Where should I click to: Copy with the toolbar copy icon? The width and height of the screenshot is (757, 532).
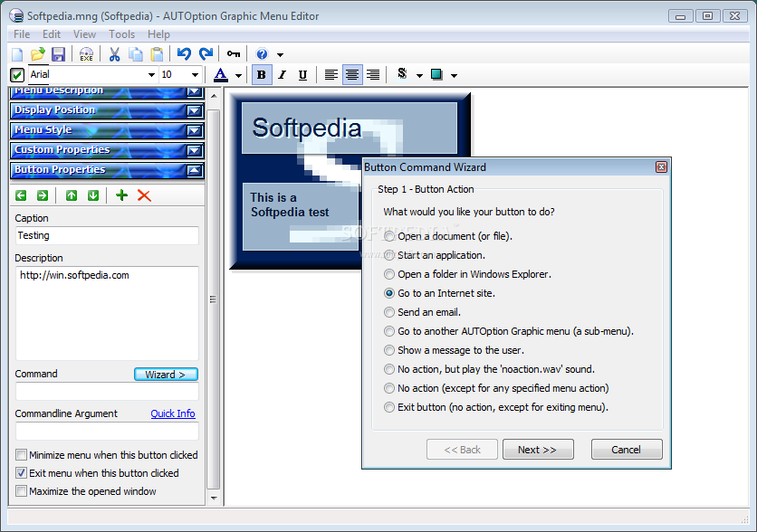click(136, 54)
